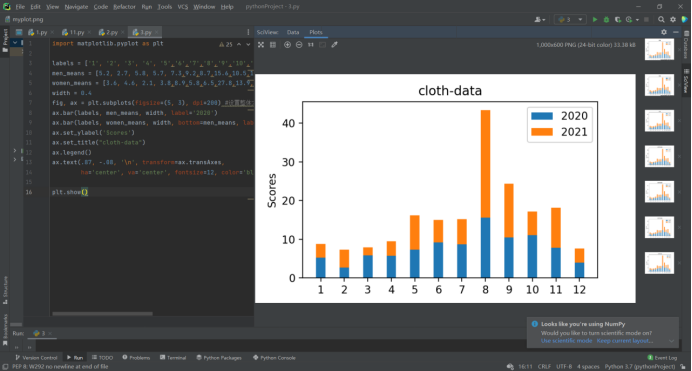Viewport: 692px width, 371px height.
Task: Click the UTF-8 encoding indicator
Action: (564, 367)
